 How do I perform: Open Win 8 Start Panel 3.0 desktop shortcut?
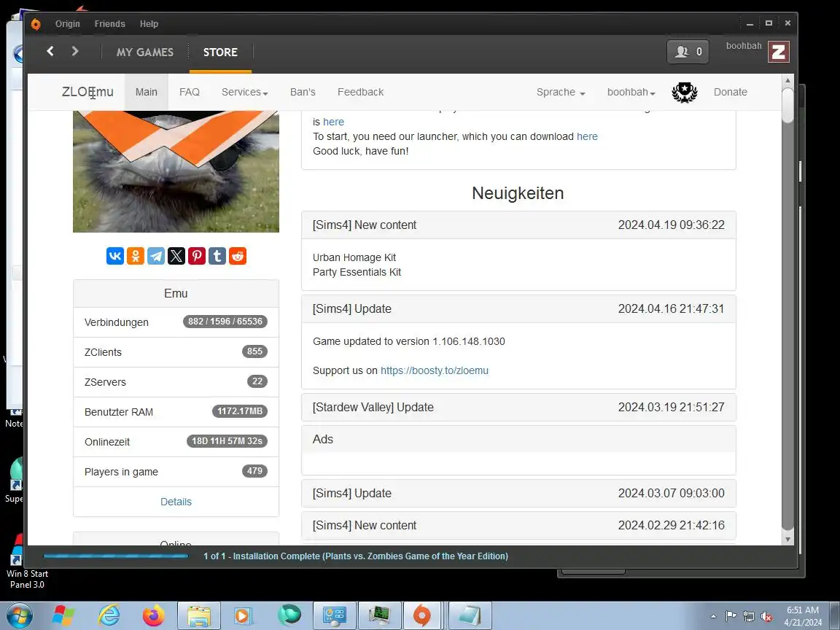(27, 561)
